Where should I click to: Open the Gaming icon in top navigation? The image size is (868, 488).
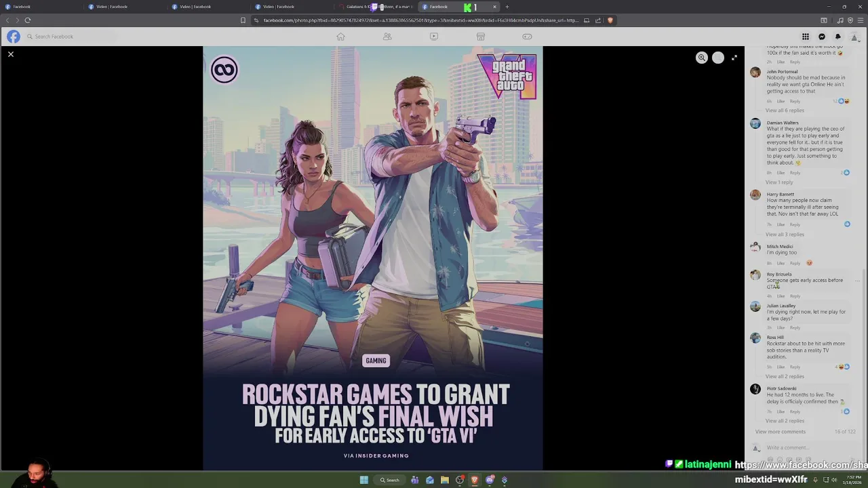pyautogui.click(x=527, y=37)
